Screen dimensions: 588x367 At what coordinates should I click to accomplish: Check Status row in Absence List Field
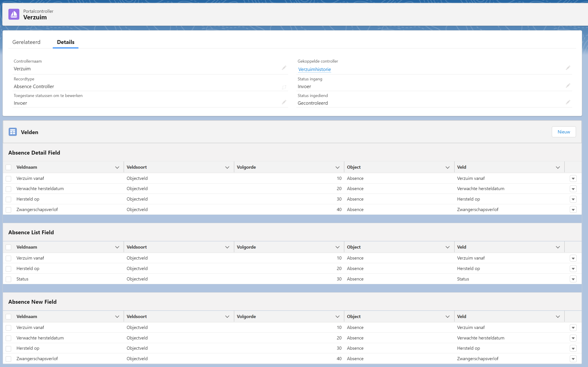8,279
